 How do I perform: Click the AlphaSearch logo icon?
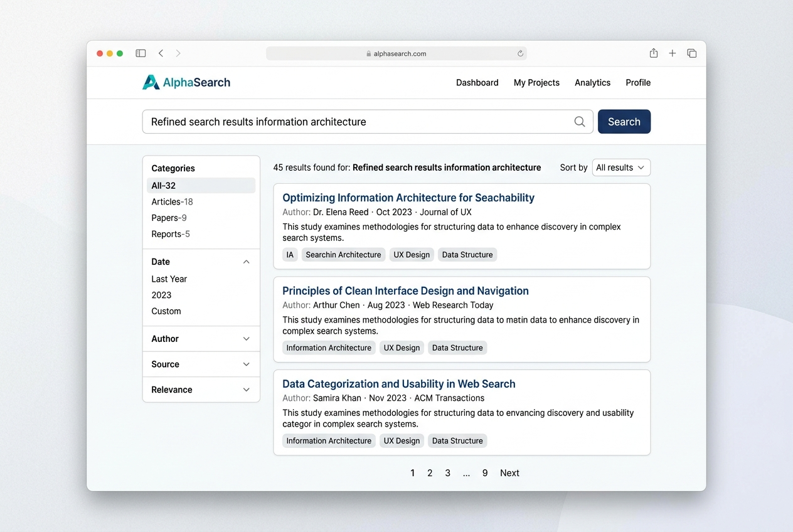click(x=151, y=82)
